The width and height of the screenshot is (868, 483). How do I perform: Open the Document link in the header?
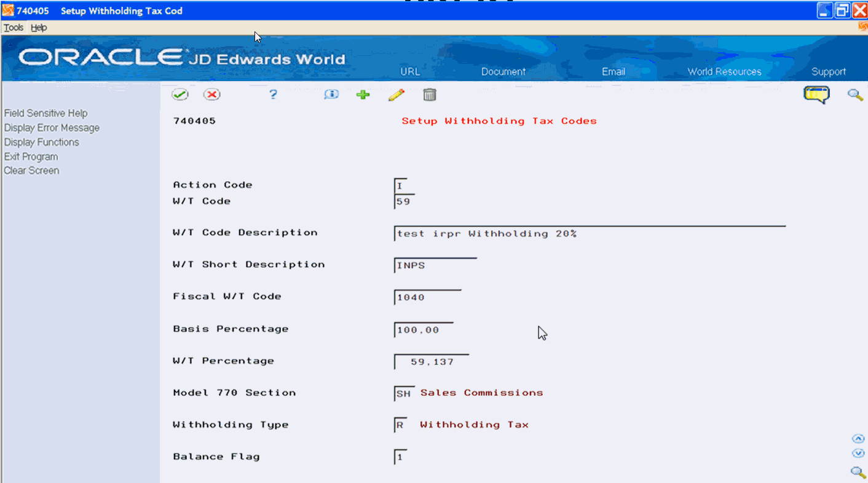[x=503, y=72]
